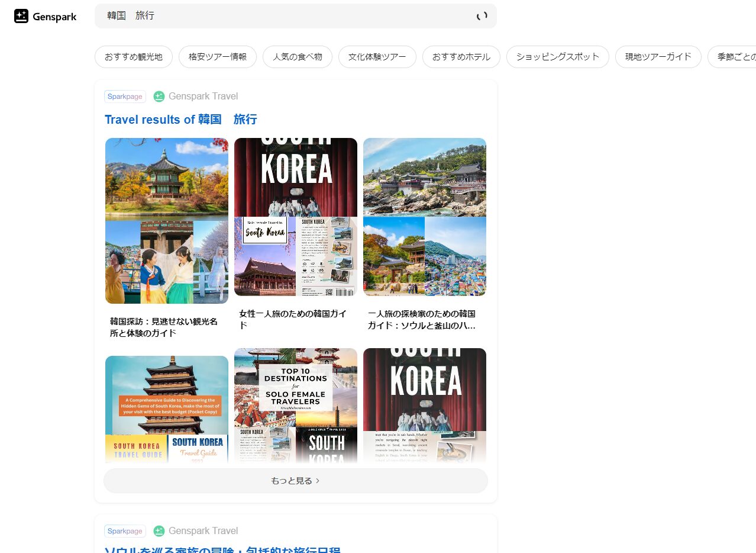Open the Busan temple collage thumbnail
The height and width of the screenshot is (553, 756).
(424, 217)
